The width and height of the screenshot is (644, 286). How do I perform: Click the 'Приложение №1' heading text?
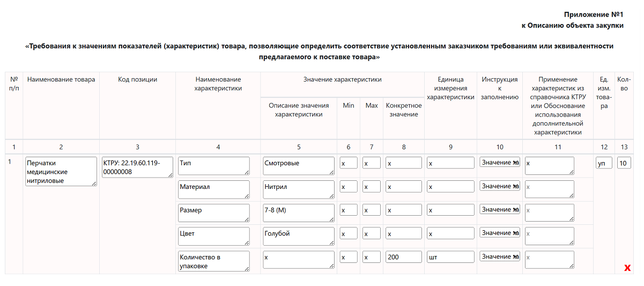click(594, 14)
